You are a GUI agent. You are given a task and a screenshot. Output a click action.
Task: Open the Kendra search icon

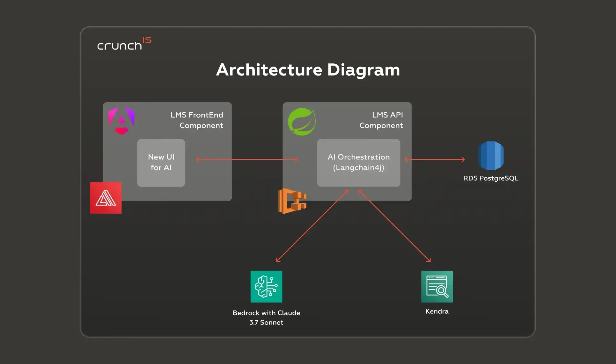coord(437,287)
